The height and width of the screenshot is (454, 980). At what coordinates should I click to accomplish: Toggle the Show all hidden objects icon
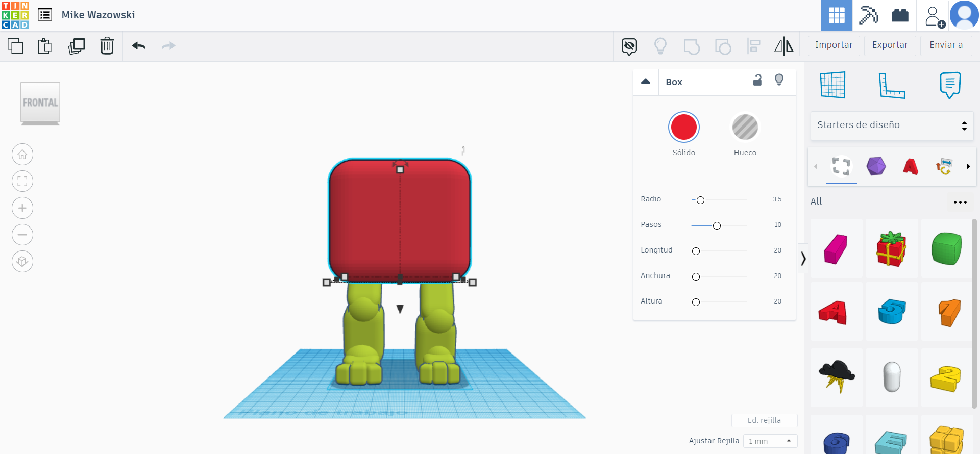click(x=629, y=46)
